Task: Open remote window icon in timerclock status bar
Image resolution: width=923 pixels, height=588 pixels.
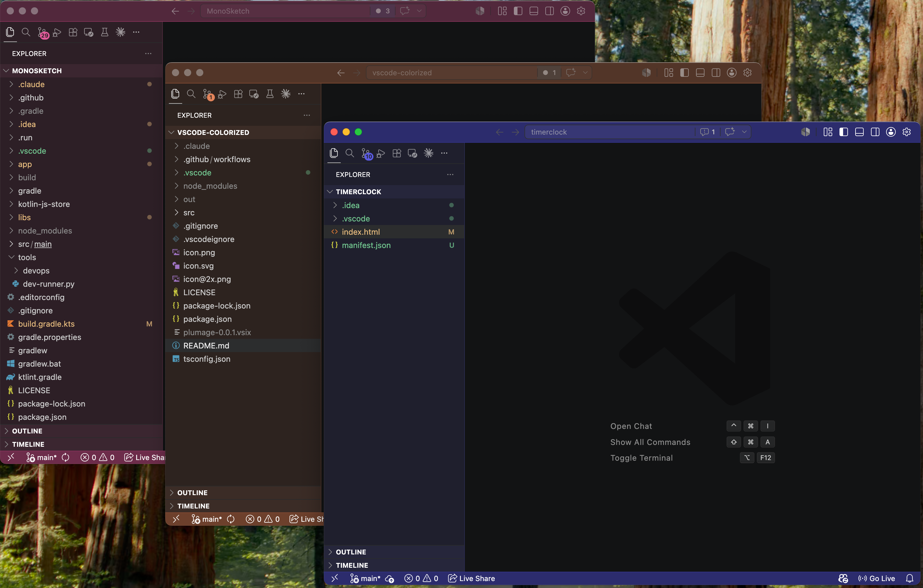Action: click(x=335, y=578)
